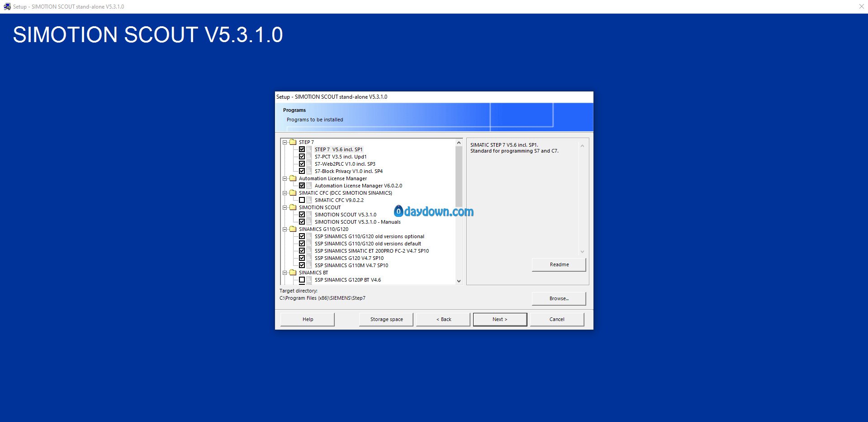This screenshot has width=868, height=422.
Task: Select Automation License Manager V6.0.2.0 row text
Action: tap(358, 186)
